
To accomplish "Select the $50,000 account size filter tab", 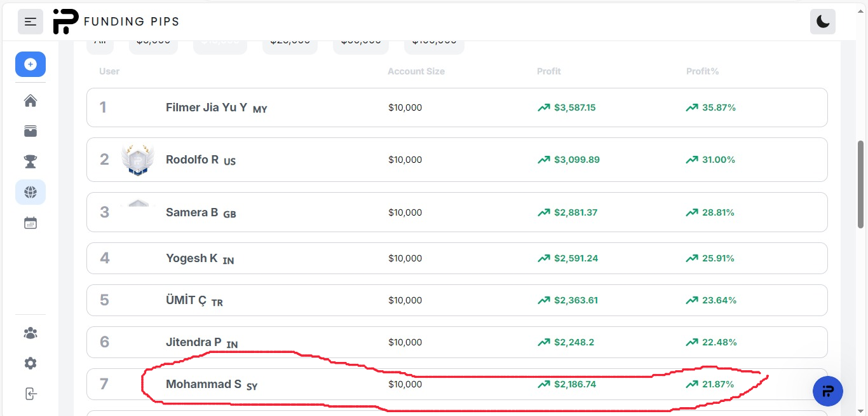I will click(x=360, y=45).
